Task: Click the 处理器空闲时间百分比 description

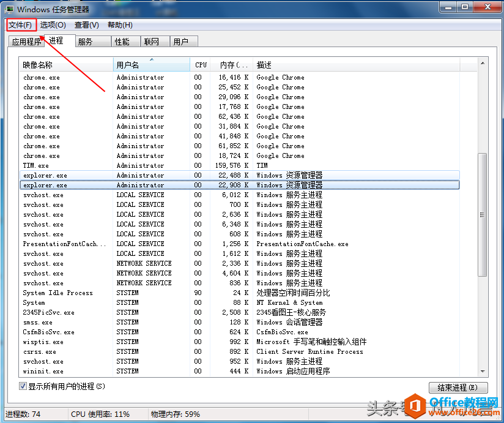Action: pos(293,293)
